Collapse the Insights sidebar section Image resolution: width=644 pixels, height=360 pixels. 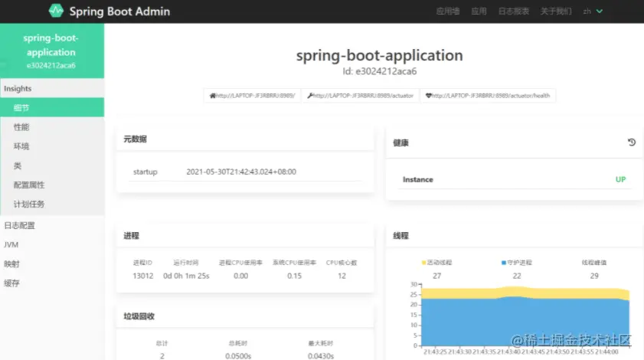tap(52, 88)
